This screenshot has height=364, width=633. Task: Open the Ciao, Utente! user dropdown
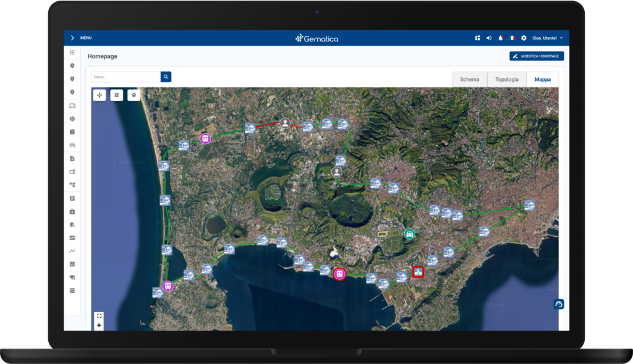(x=547, y=38)
